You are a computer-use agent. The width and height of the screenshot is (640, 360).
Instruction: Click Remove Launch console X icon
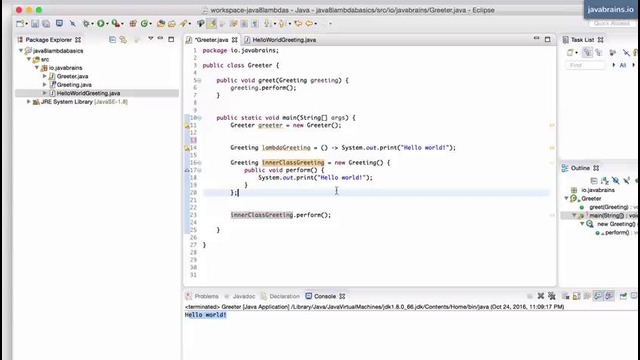pyautogui.click(x=541, y=296)
